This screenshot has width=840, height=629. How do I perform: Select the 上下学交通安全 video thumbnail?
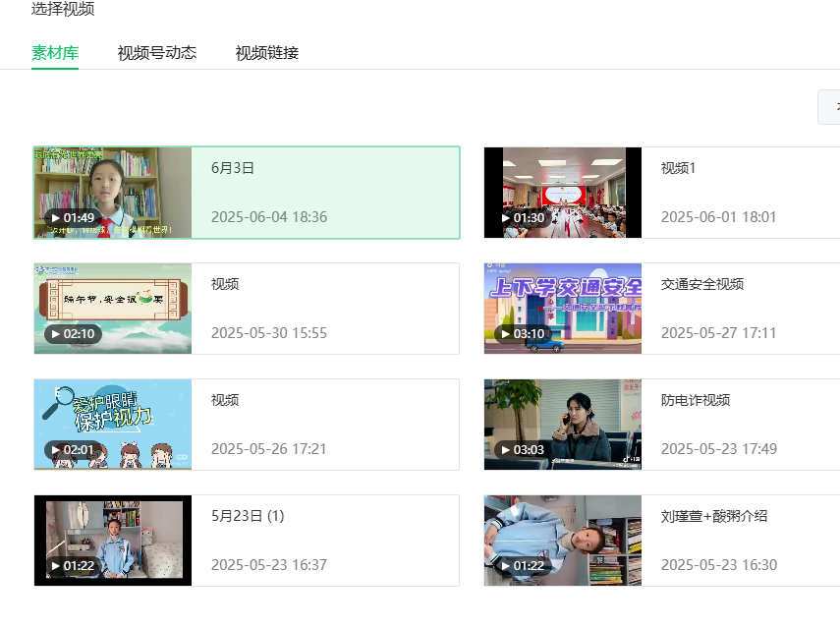tap(563, 309)
